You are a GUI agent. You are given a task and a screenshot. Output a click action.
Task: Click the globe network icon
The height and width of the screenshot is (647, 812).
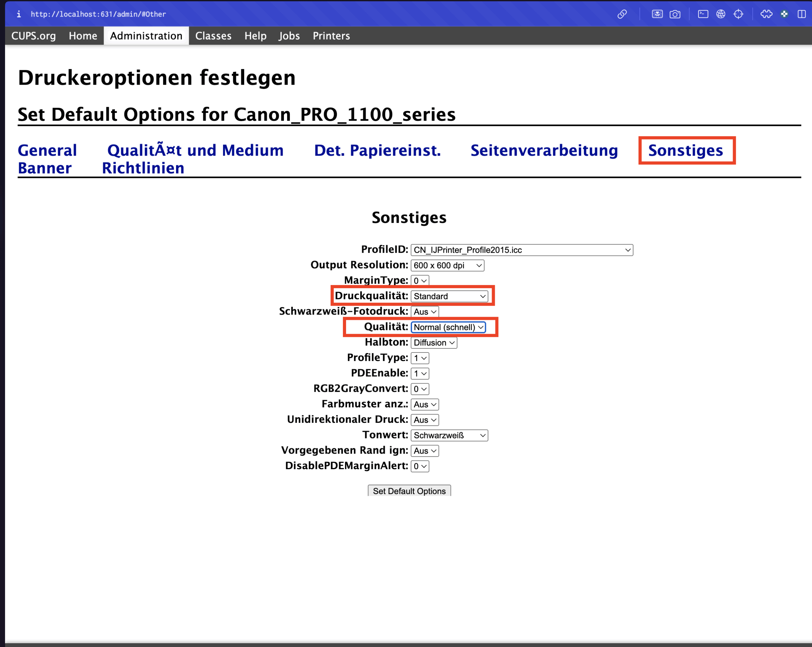720,14
